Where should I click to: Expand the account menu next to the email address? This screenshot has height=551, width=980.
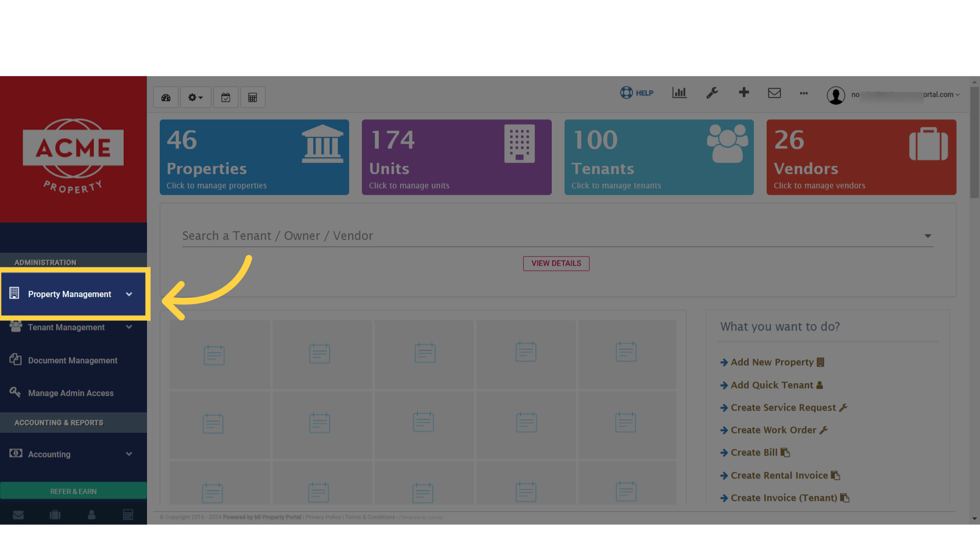[957, 94]
